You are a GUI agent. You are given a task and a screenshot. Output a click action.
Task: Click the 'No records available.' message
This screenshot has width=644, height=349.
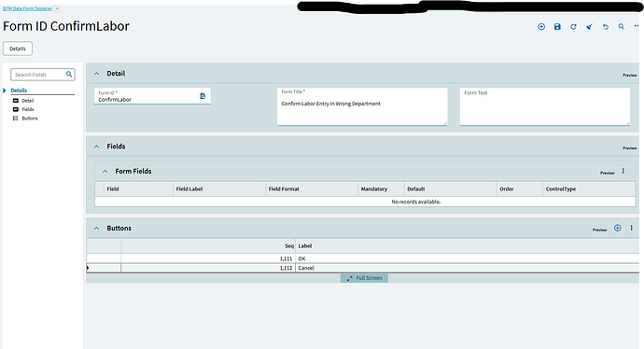pos(416,202)
